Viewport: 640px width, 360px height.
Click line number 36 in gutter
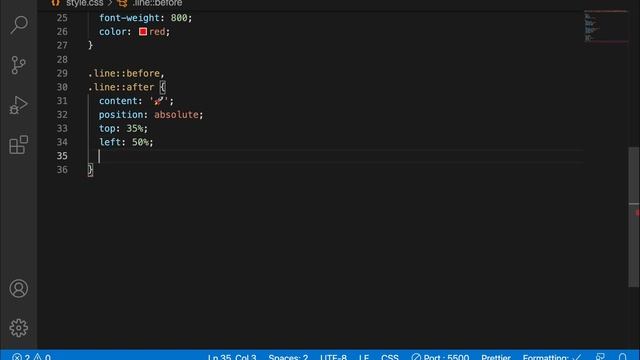62,170
